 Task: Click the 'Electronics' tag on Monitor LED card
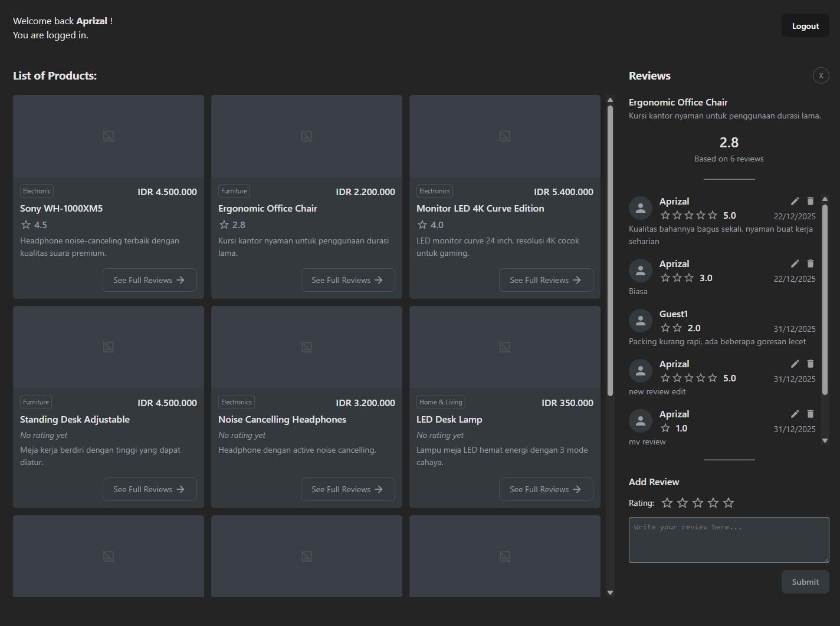tap(435, 191)
